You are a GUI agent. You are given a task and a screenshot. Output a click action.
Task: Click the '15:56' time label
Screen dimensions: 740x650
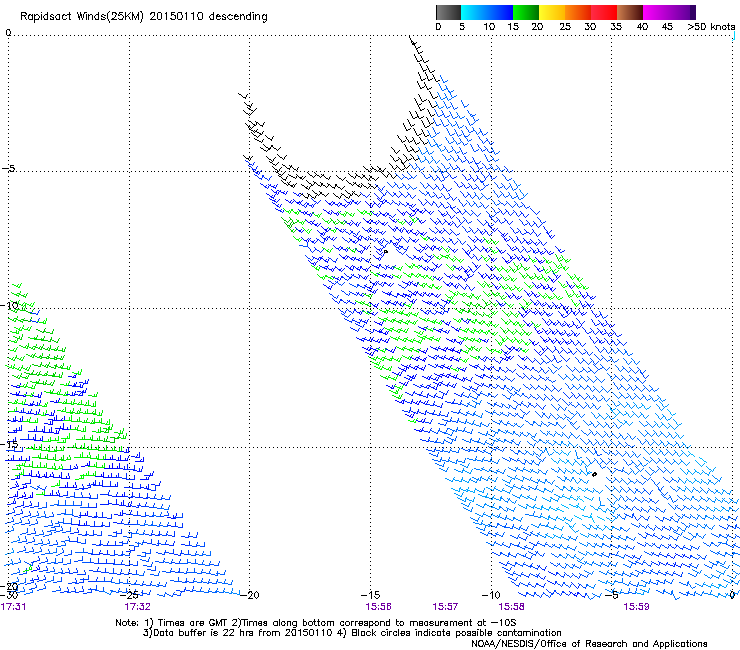[378, 607]
